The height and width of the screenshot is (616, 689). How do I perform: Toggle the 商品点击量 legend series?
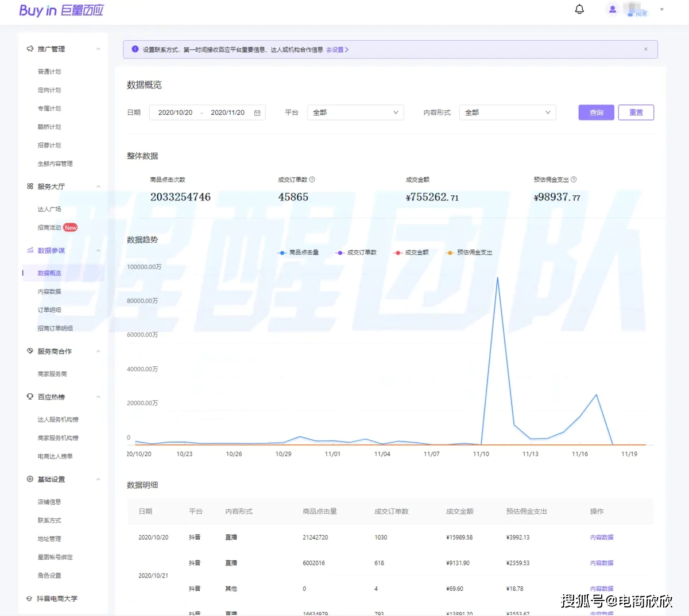pyautogui.click(x=298, y=253)
